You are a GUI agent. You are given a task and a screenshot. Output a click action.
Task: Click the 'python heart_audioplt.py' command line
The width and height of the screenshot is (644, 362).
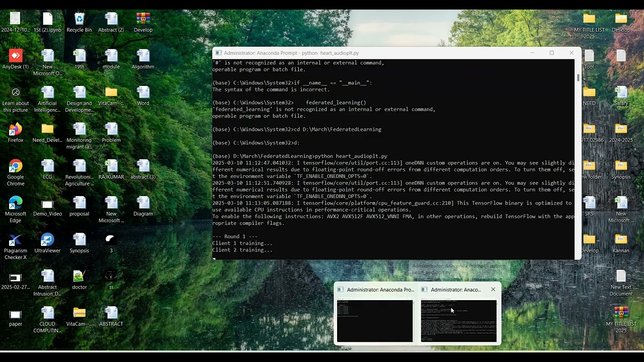pos(300,156)
